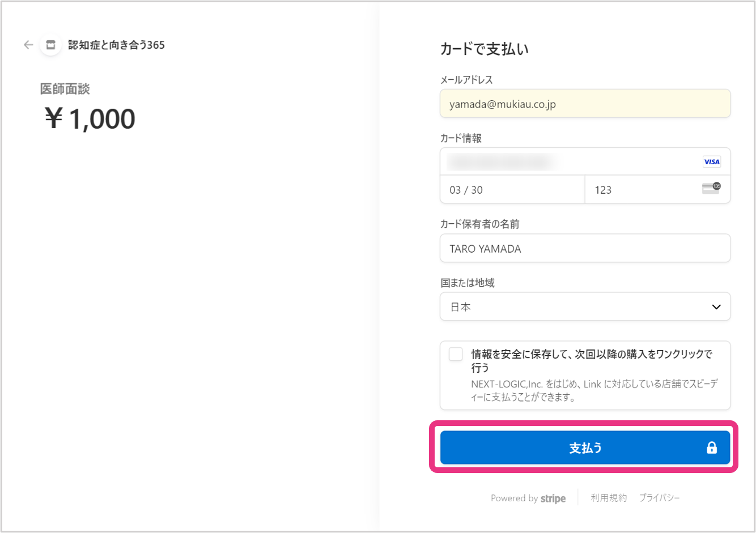Focus the メールアドレス email field

pos(584,104)
